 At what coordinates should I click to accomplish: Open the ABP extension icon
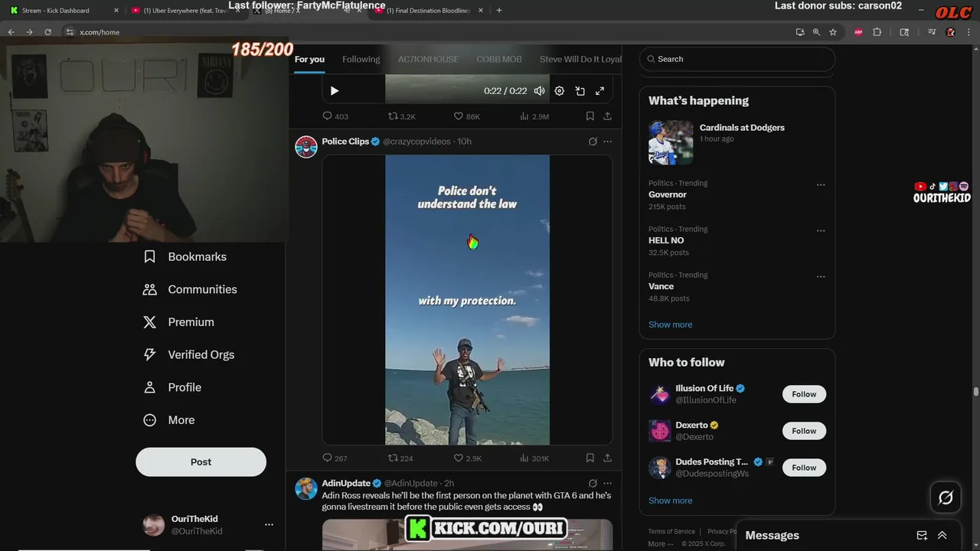tap(858, 32)
